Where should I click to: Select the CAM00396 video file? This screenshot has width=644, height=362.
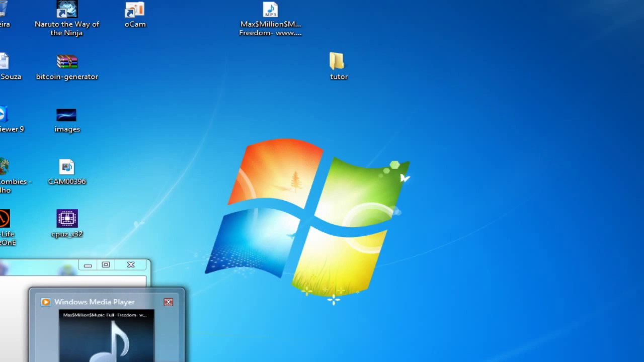[x=67, y=172]
